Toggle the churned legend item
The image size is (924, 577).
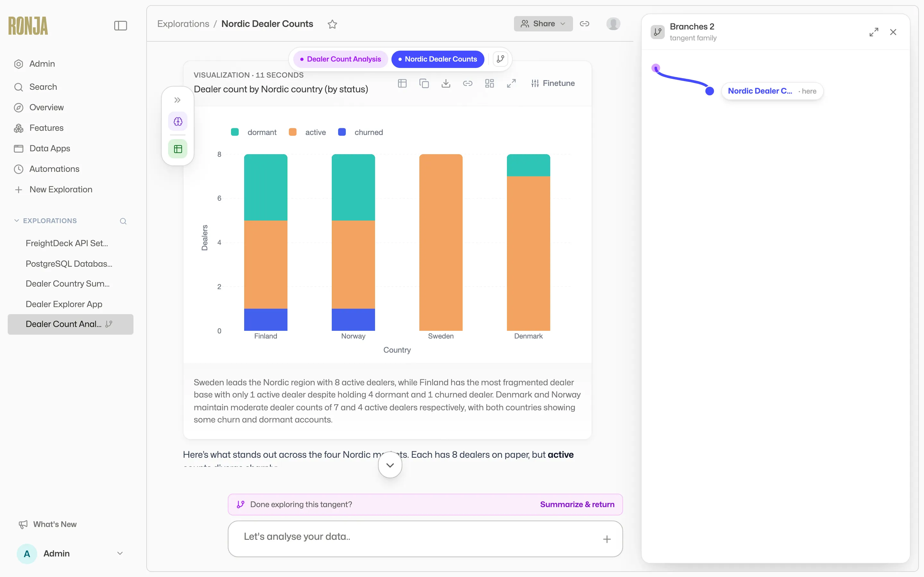360,132
